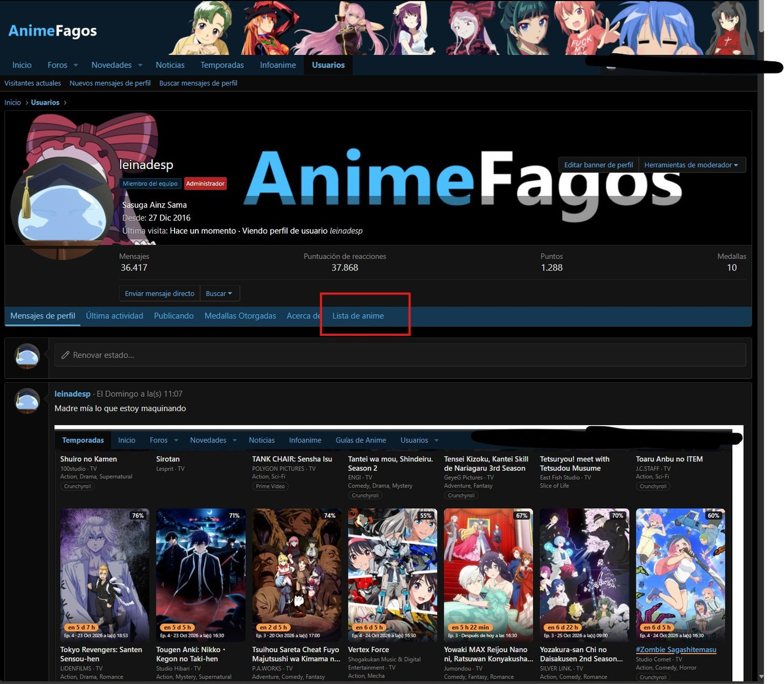Click the Inicio breadcrumb link
Image resolution: width=784 pixels, height=684 pixels.
point(13,102)
